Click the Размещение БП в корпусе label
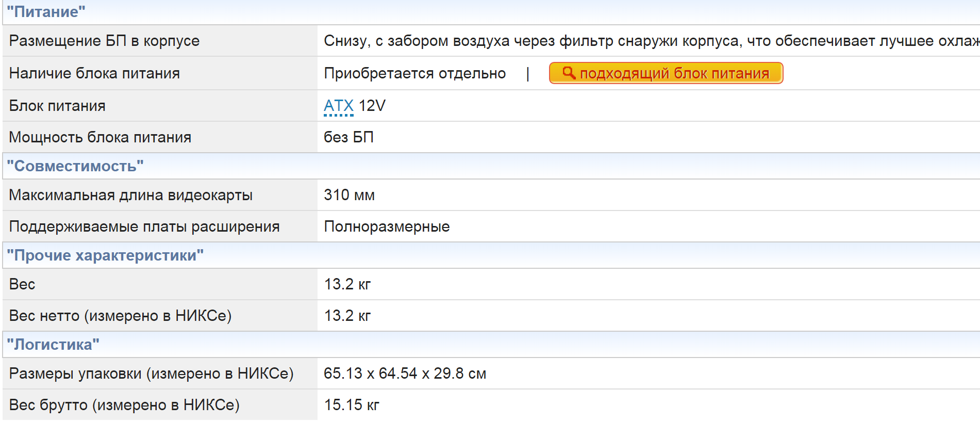The image size is (980, 438). pos(104,41)
